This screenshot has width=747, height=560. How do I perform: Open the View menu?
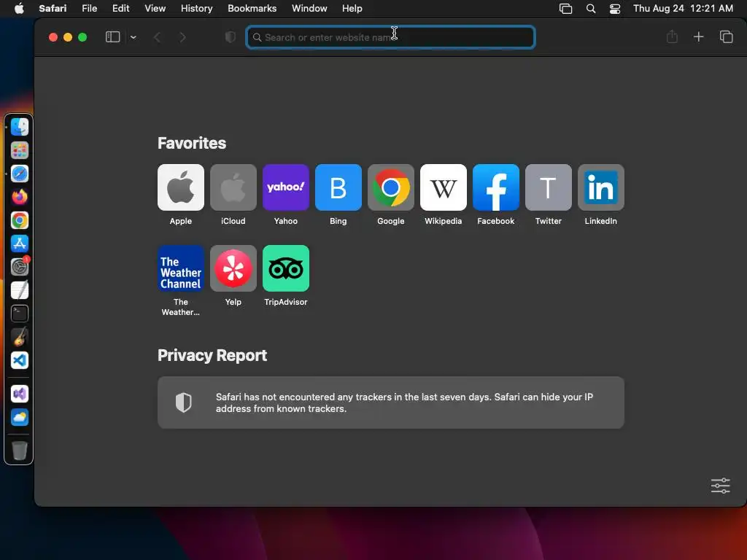click(x=155, y=8)
